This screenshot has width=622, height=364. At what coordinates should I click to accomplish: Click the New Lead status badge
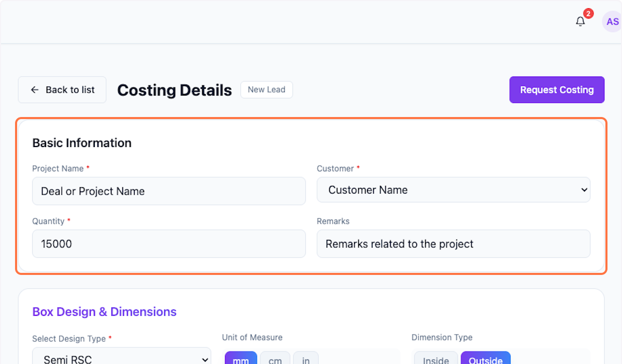[266, 90]
